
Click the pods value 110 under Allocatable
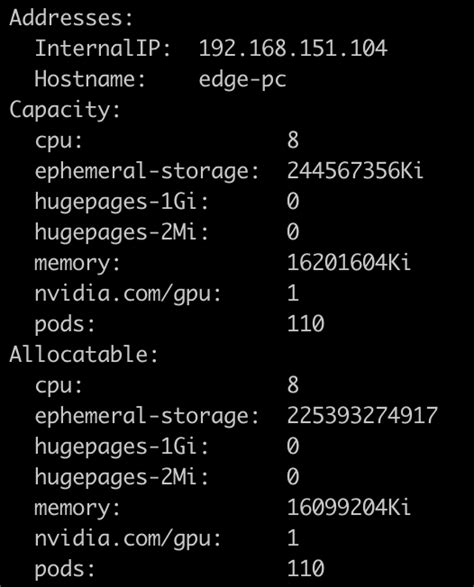[x=306, y=568]
